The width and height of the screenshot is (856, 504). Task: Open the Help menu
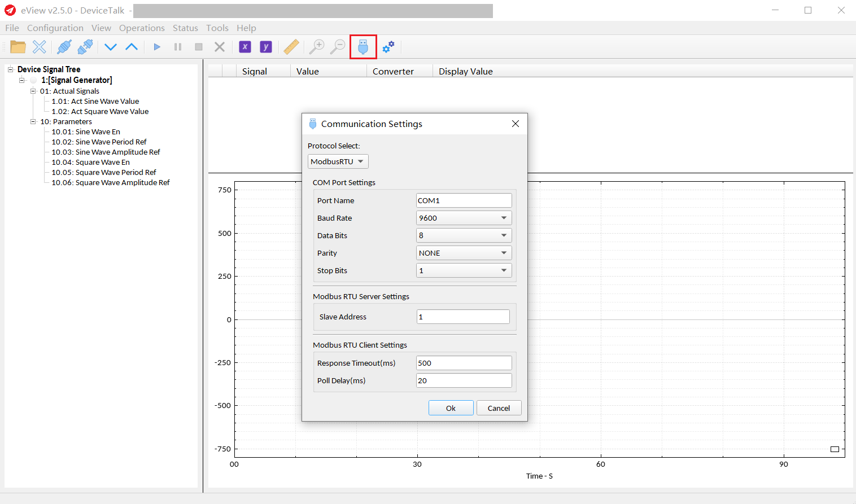click(246, 28)
